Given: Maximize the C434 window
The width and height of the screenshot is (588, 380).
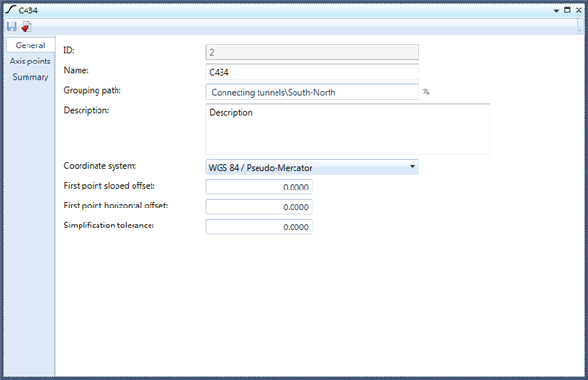Looking at the screenshot, I should pyautogui.click(x=567, y=9).
